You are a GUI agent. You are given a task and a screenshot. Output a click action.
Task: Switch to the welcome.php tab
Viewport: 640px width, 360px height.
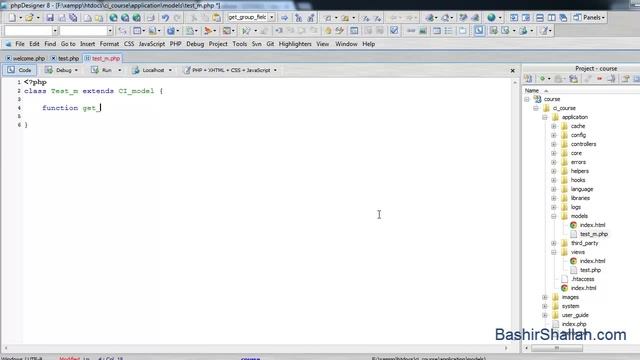tap(25, 58)
